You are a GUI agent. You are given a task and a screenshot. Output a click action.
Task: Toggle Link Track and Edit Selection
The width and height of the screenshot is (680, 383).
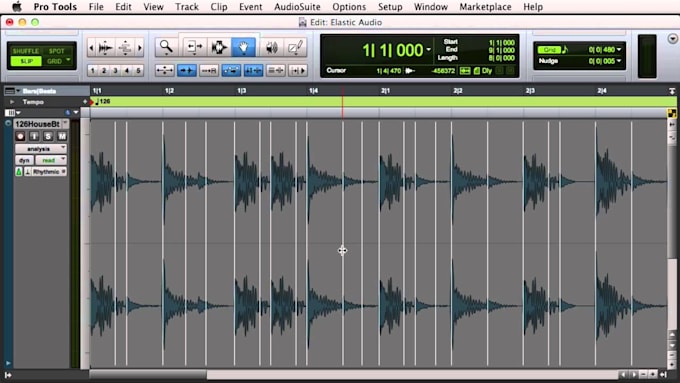(275, 70)
